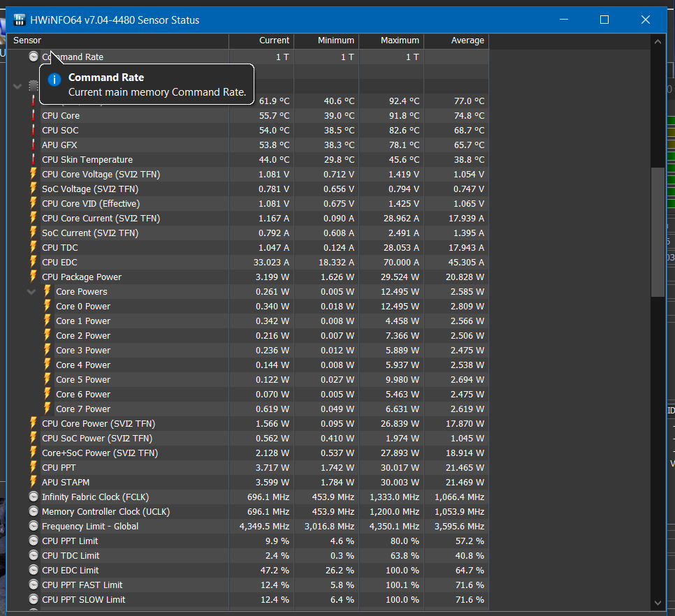Select Core 2 Power row label
The width and height of the screenshot is (675, 616).
click(x=83, y=335)
